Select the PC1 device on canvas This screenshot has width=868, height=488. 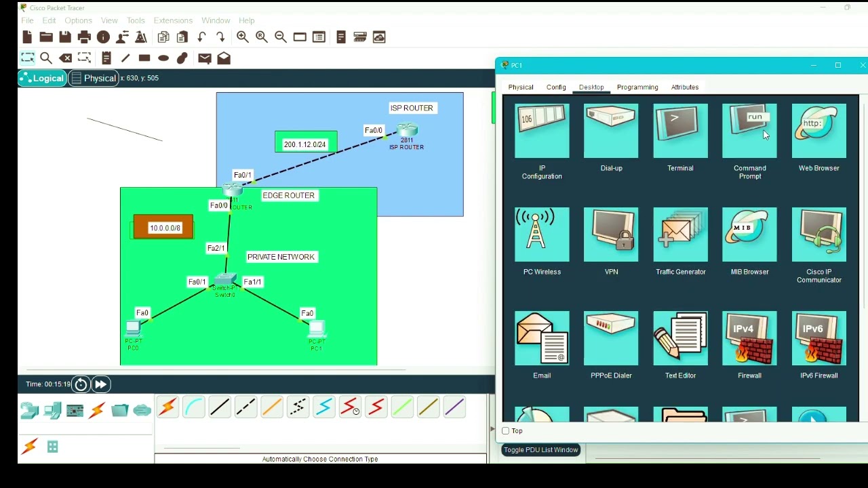317,329
